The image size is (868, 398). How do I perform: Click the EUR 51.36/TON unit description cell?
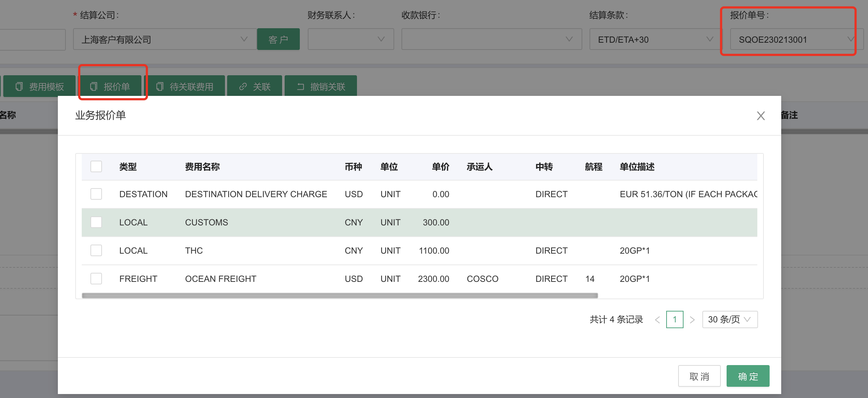[689, 194]
